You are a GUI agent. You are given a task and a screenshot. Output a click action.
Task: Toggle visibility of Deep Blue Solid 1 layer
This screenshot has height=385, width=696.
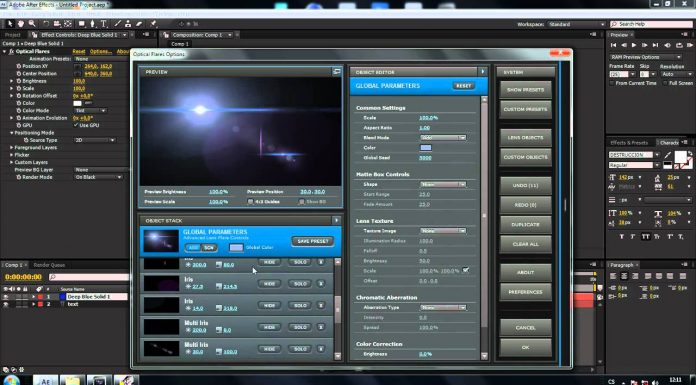click(x=6, y=297)
